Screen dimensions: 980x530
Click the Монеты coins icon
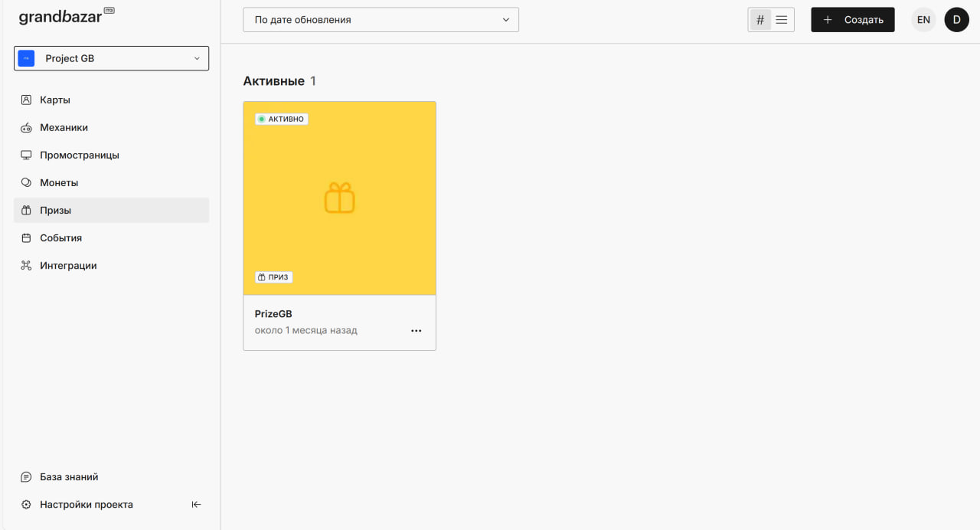26,183
